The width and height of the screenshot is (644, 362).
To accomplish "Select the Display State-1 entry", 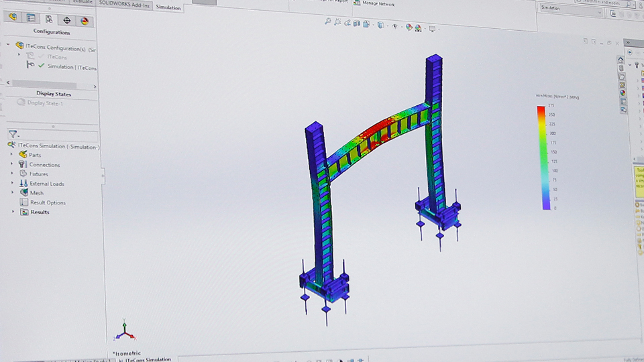I will [44, 103].
